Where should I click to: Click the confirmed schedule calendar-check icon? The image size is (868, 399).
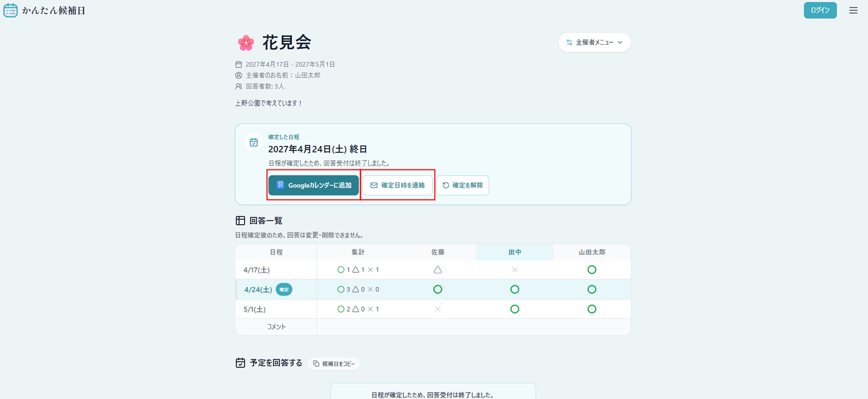254,143
